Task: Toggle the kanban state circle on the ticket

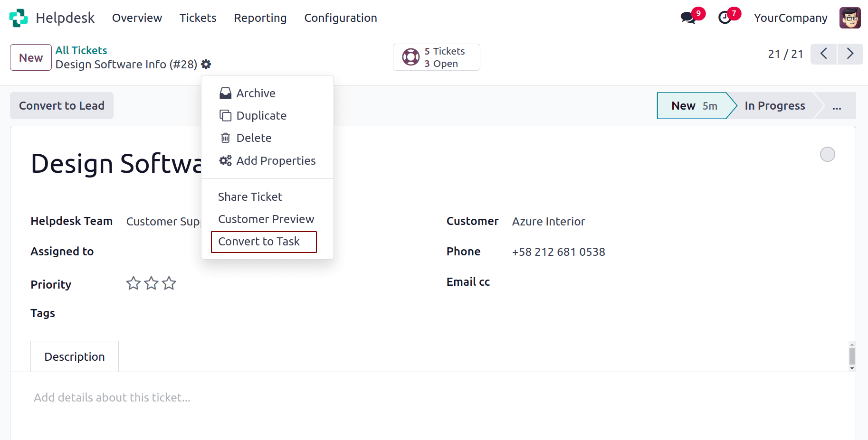Action: 828,154
